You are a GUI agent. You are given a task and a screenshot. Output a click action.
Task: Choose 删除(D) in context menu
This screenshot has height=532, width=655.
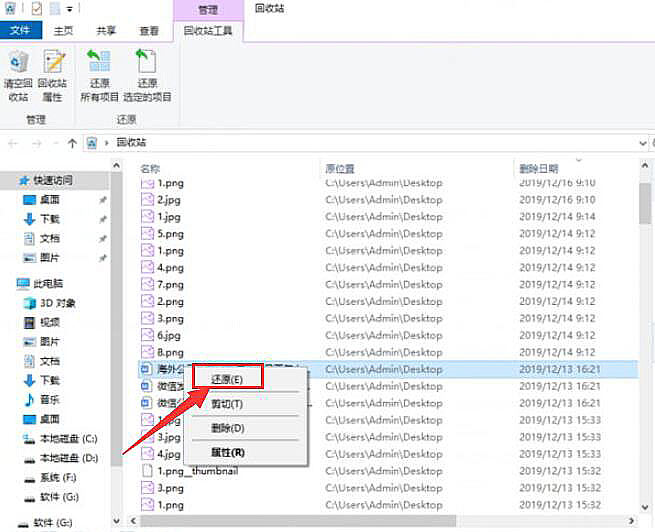click(228, 428)
